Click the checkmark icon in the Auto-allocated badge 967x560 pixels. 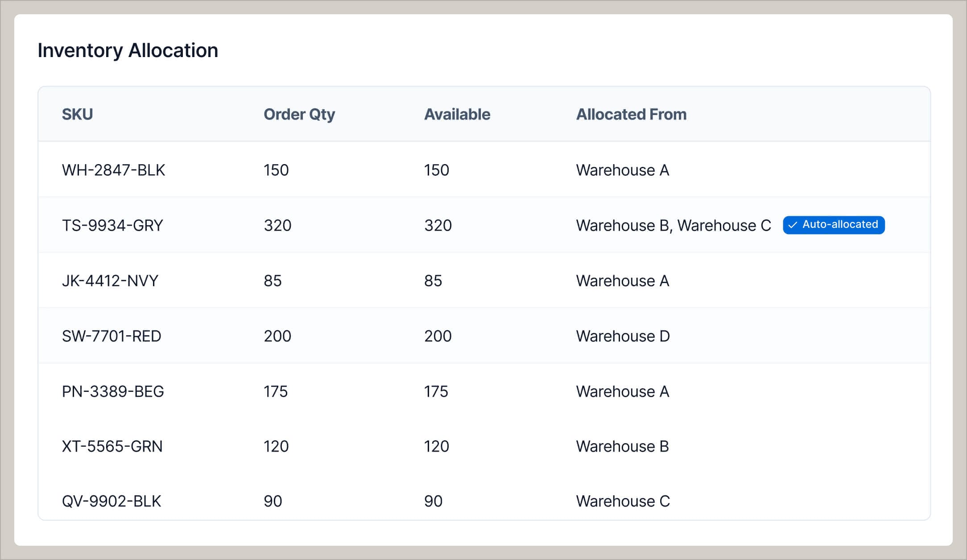[x=792, y=225]
